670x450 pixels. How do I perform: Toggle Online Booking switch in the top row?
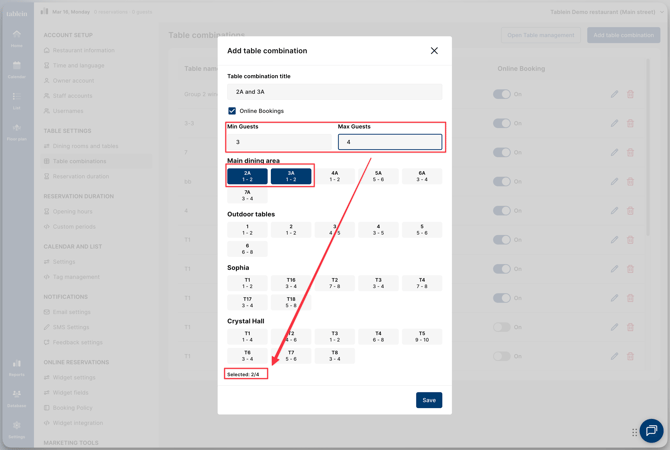(501, 94)
